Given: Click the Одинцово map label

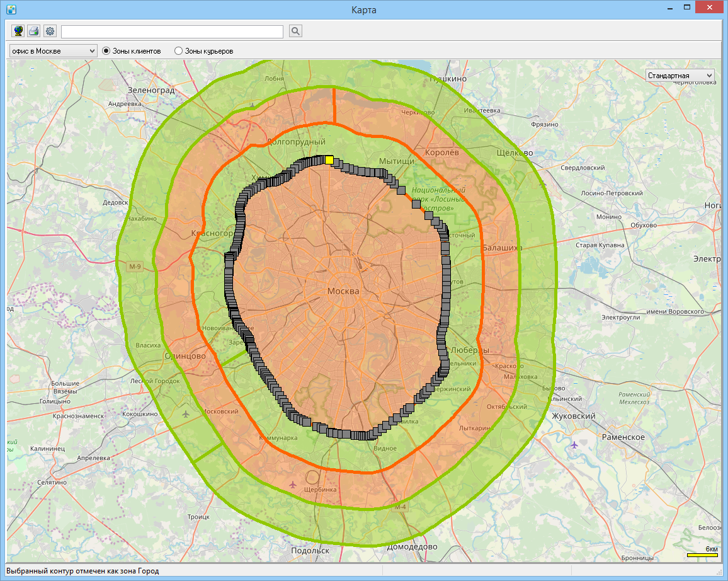Looking at the screenshot, I should click(x=185, y=356).
